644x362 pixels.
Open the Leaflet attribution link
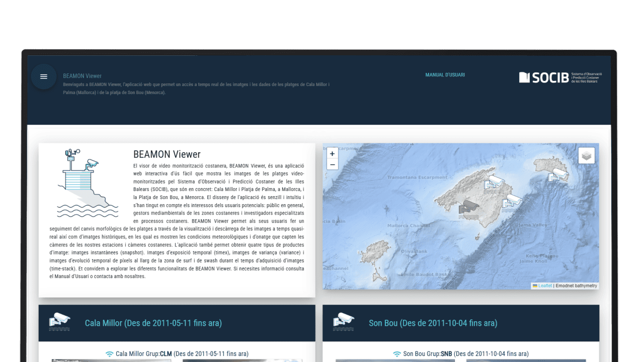(545, 286)
